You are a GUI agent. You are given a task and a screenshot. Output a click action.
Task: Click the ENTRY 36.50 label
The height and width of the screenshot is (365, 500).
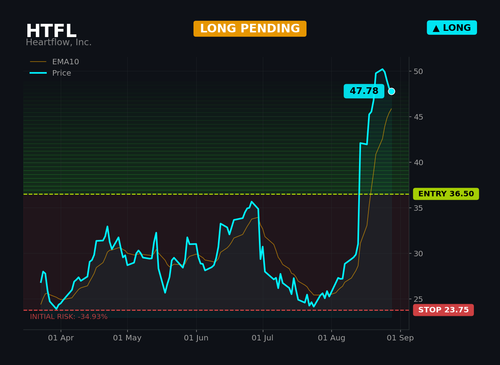[446, 194]
